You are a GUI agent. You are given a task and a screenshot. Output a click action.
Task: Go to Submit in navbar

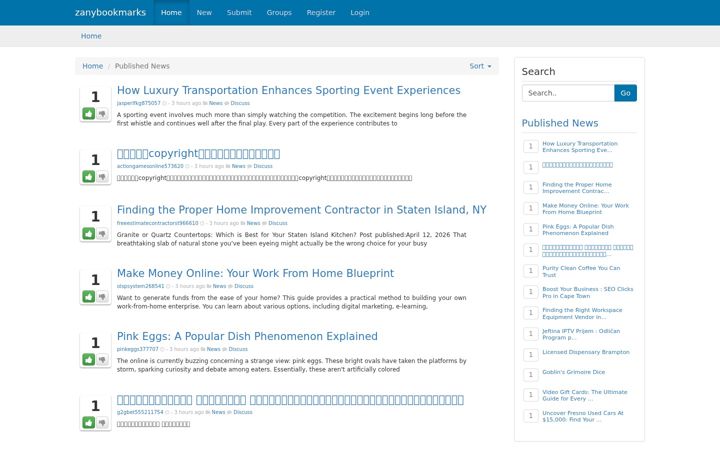point(239,12)
